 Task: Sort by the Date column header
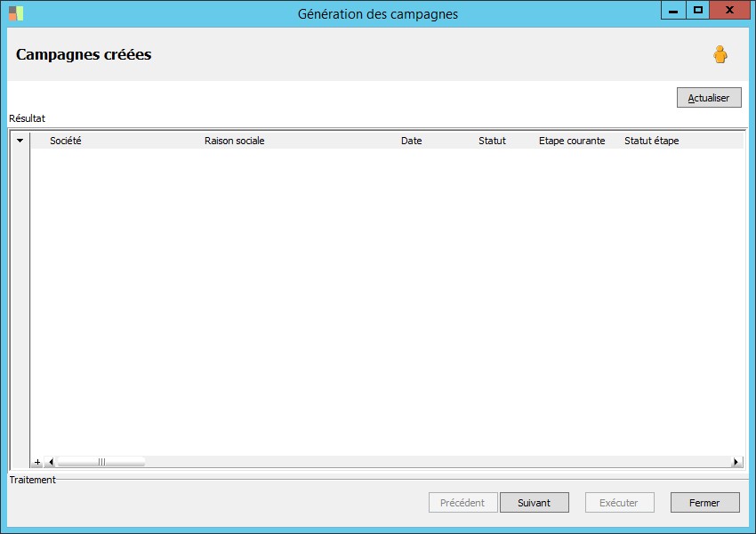point(411,141)
